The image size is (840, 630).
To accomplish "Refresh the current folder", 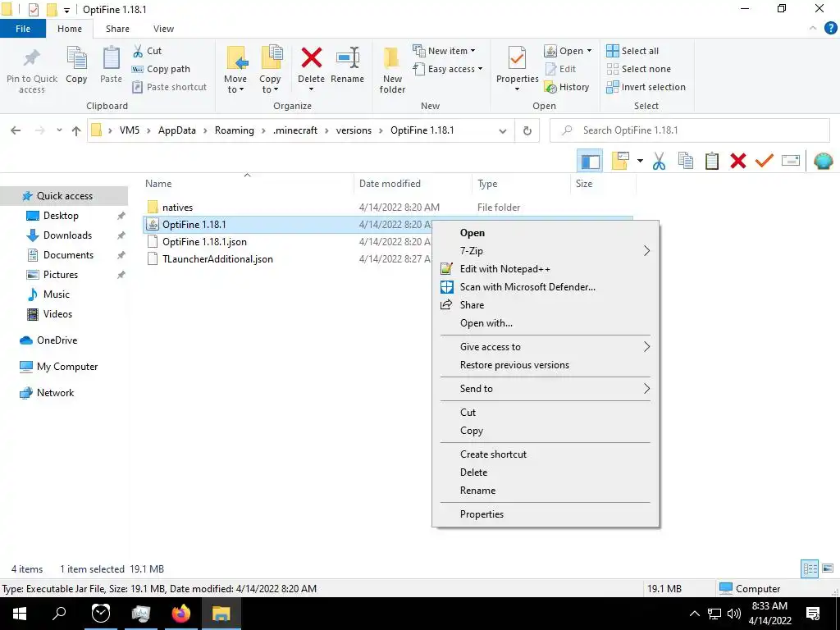I will [527, 130].
